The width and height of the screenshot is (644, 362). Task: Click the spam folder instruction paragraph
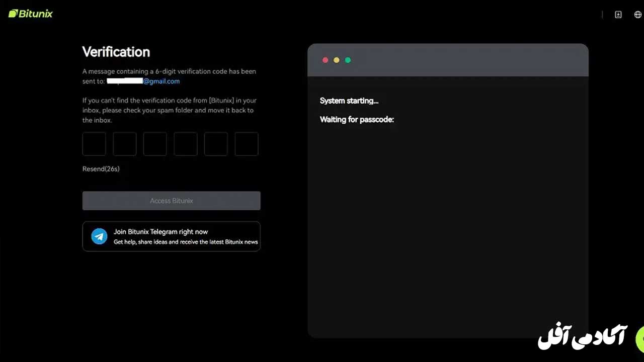[x=170, y=110]
